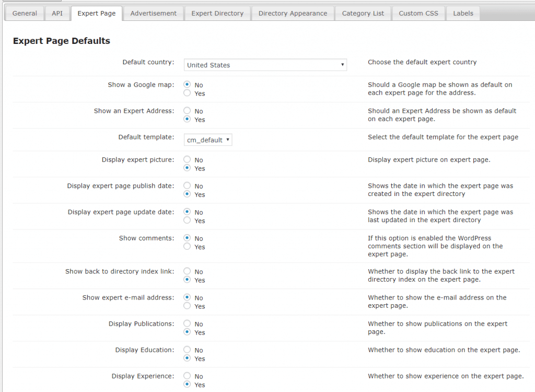Enable Show comments with Yes

tap(187, 247)
